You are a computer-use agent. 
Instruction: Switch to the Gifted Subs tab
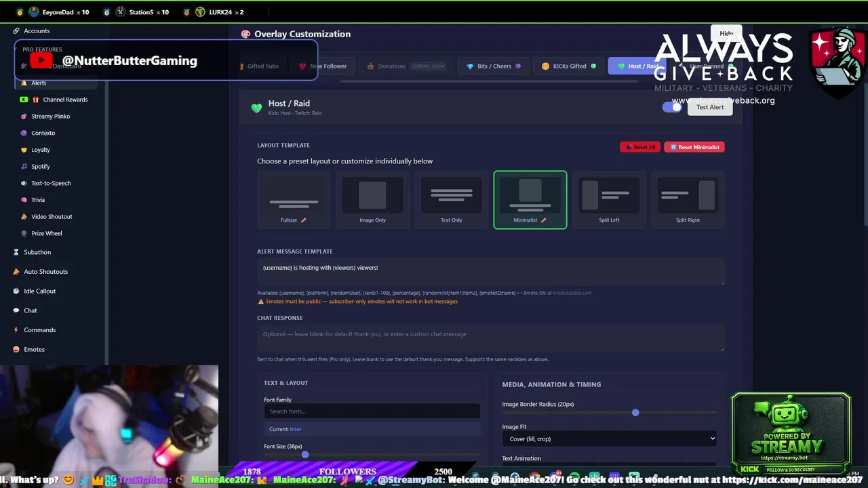pyautogui.click(x=260, y=66)
